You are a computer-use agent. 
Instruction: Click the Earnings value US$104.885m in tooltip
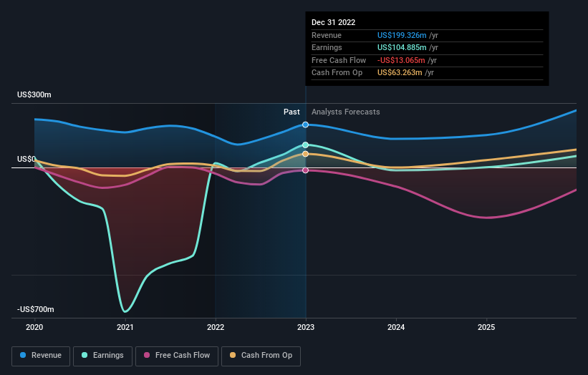pyautogui.click(x=402, y=47)
